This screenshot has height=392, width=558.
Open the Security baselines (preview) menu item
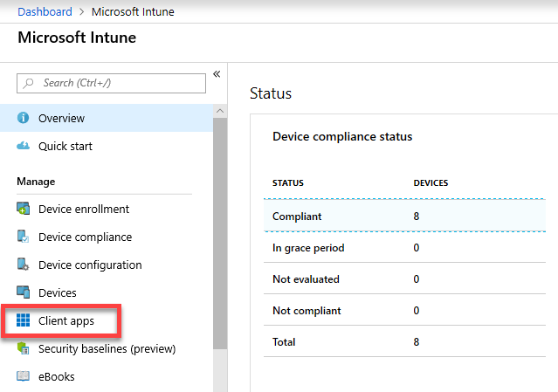[107, 349]
